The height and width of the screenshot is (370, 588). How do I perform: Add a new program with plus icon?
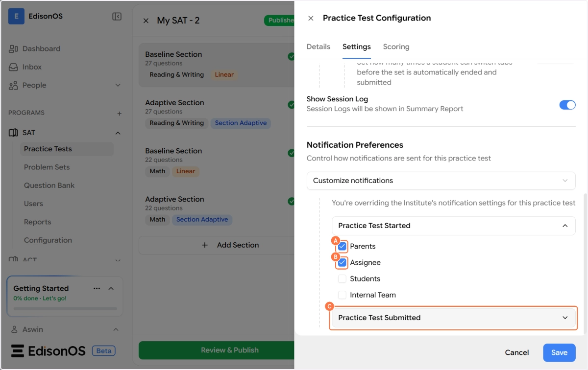[x=119, y=113]
